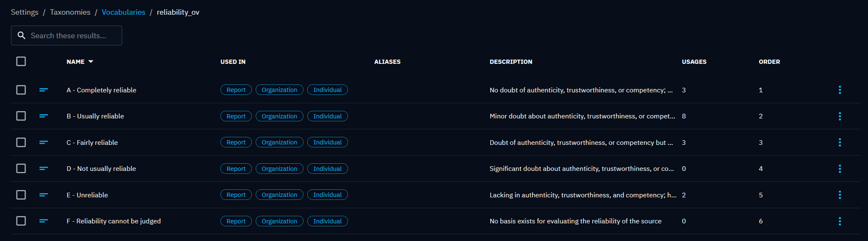Click the Usages column header

(x=694, y=62)
